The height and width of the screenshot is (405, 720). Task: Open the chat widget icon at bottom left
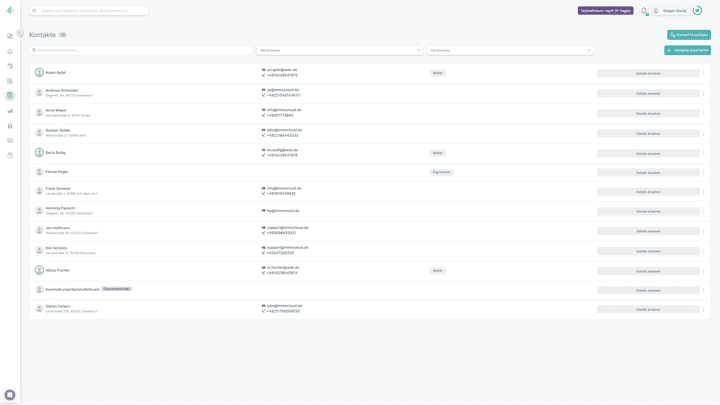coord(10,395)
